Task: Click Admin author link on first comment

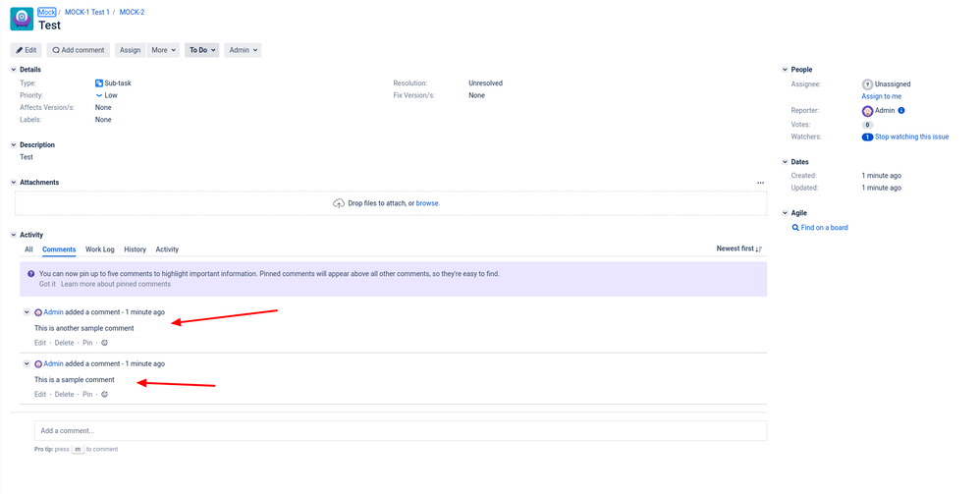Action: 53,312
